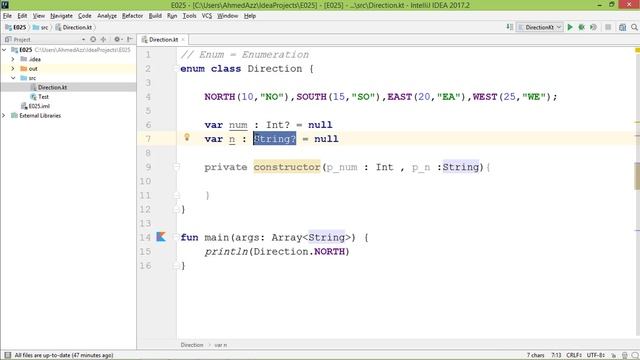Viewport: 640px width, 360px height.
Task: Click 'println' call on line 15
Action: pos(226,251)
